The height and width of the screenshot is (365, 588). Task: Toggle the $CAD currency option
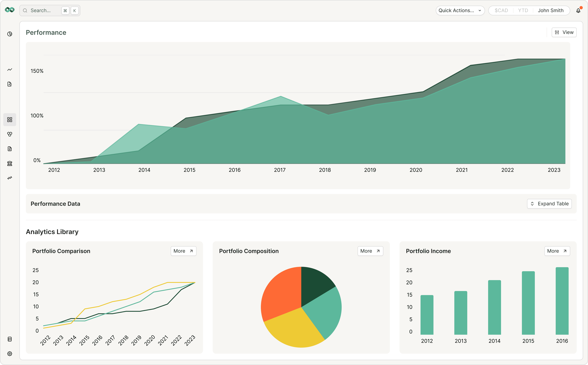pos(501,11)
